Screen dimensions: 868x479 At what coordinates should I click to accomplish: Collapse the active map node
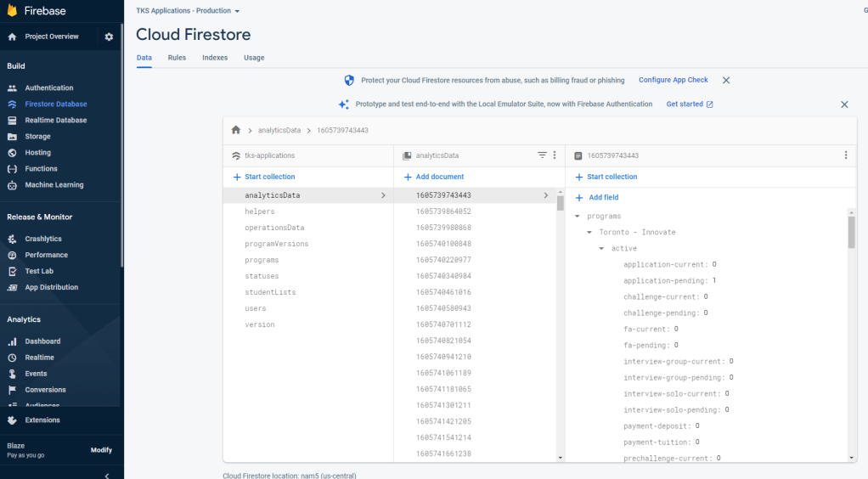point(602,249)
